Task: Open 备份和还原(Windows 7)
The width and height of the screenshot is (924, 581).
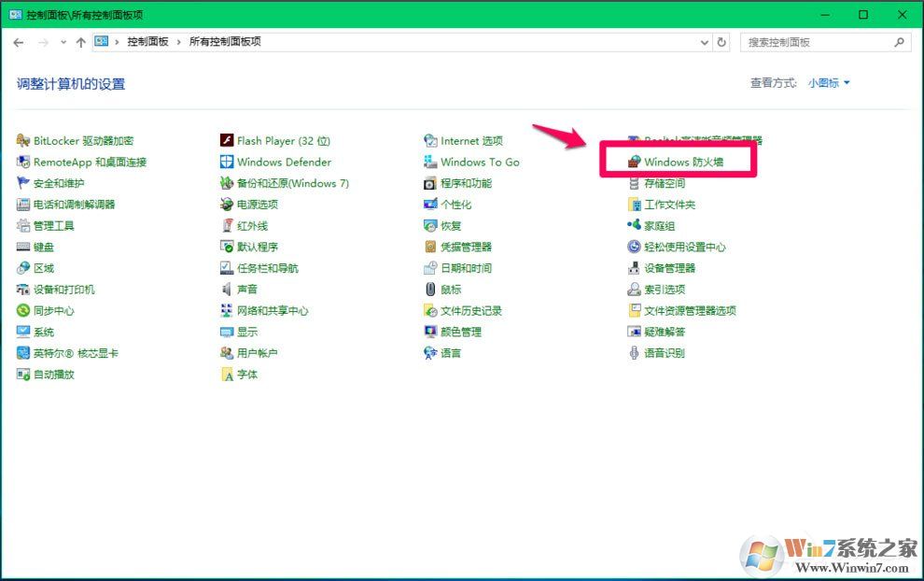Action: pos(291,183)
